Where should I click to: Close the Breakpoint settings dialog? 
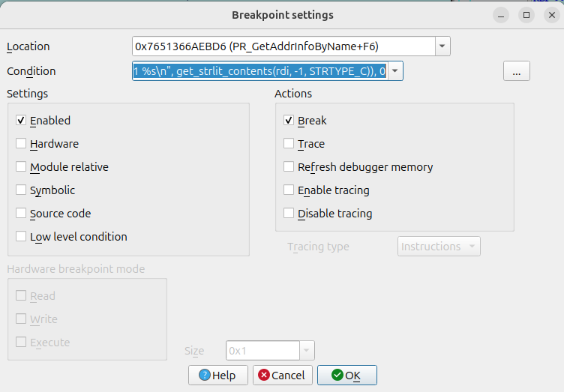click(x=552, y=15)
